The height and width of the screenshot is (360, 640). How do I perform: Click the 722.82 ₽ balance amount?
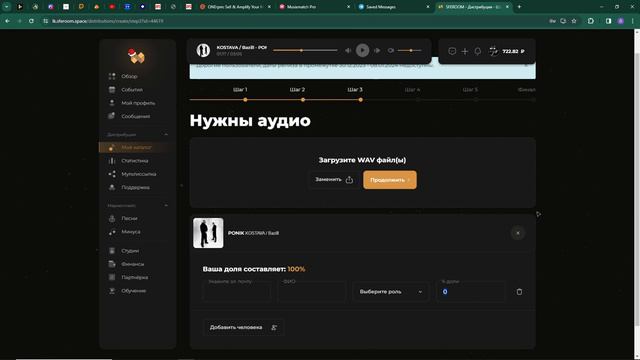click(x=513, y=51)
